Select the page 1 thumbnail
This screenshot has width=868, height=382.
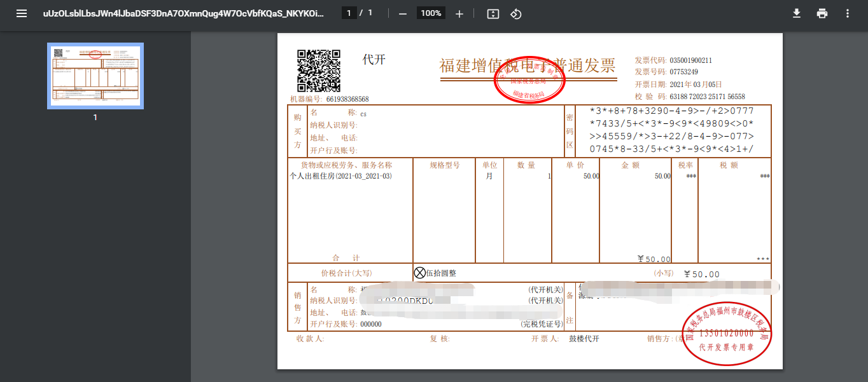click(x=95, y=76)
